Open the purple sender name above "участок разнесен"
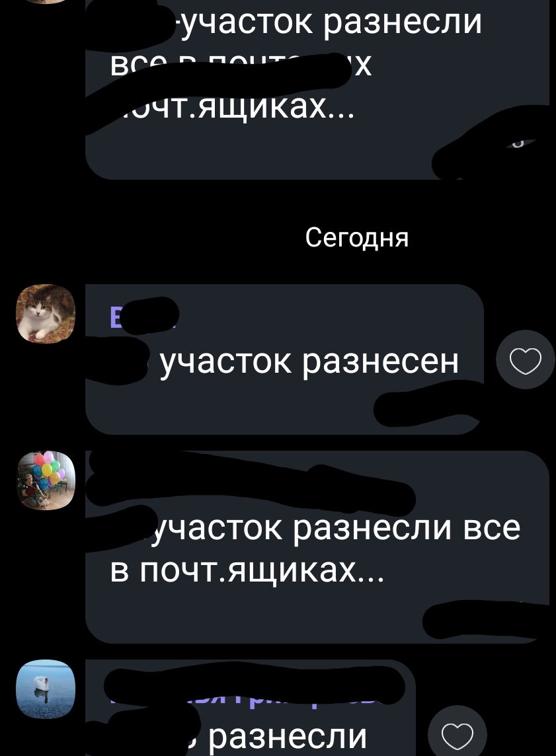556x756 pixels. tap(143, 317)
